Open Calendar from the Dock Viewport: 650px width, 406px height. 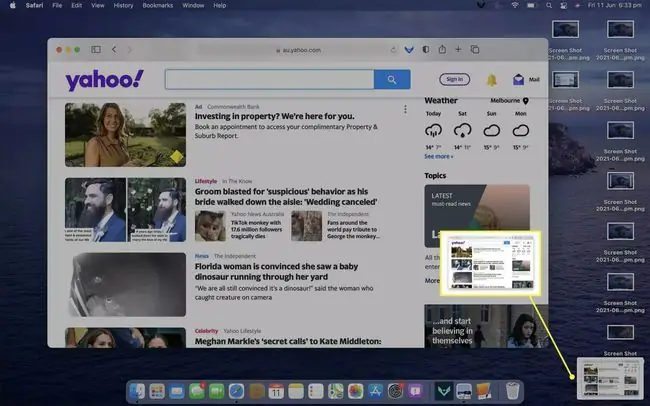tap(276, 391)
